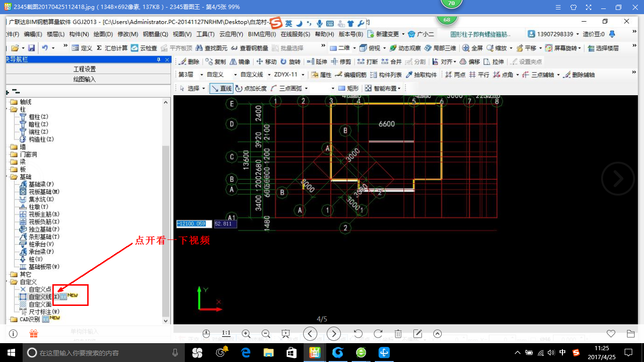Click the save floppy disk icon
The height and width of the screenshot is (362, 644).
[x=32, y=48]
